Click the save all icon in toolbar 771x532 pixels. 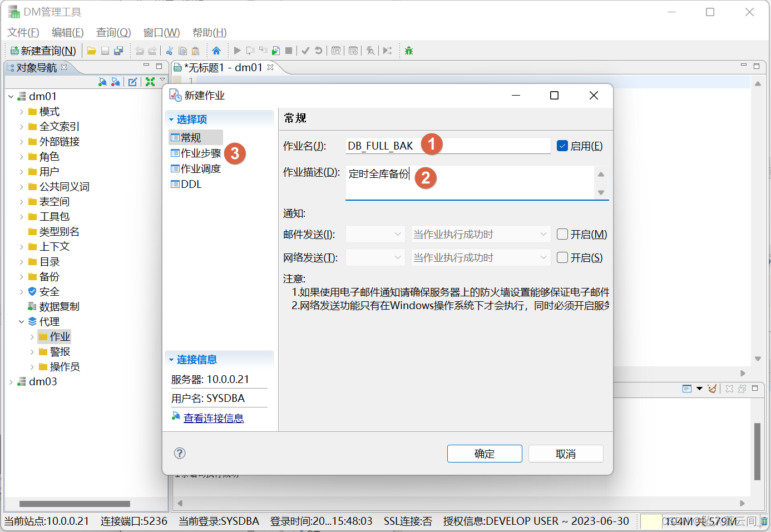(x=118, y=51)
